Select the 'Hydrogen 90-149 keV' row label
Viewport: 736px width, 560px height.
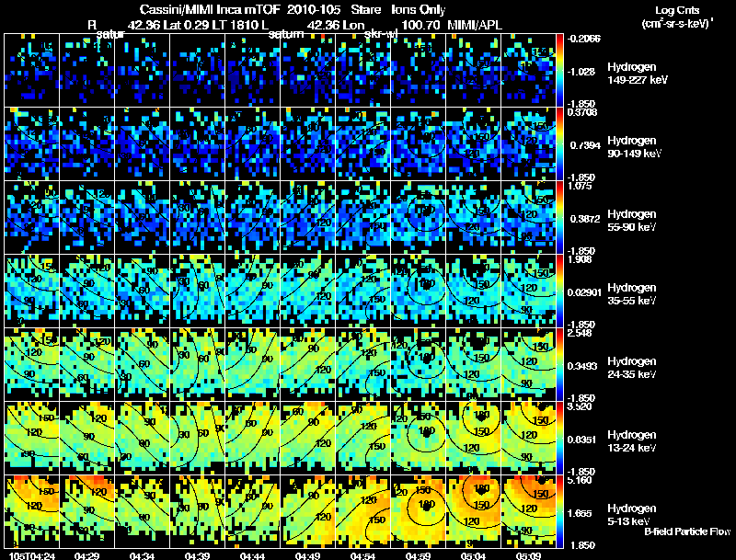tap(634, 147)
